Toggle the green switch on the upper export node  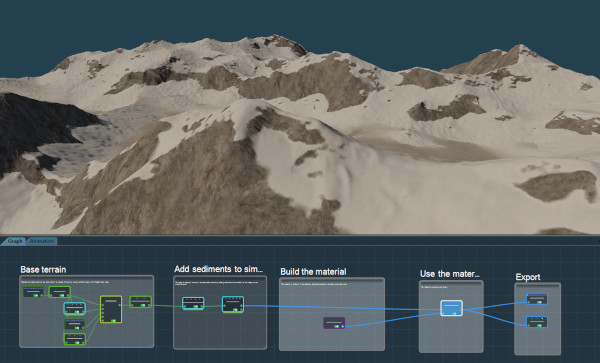click(540, 302)
